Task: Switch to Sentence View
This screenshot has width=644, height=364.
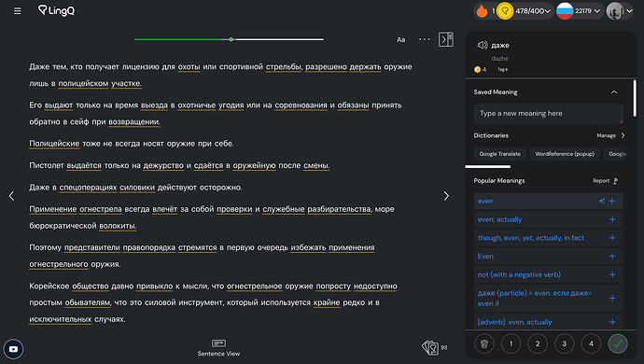Action: (x=218, y=347)
